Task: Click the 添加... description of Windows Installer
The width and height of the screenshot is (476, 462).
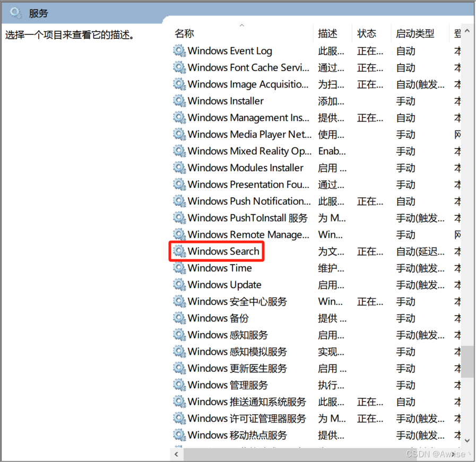Action: coord(331,101)
